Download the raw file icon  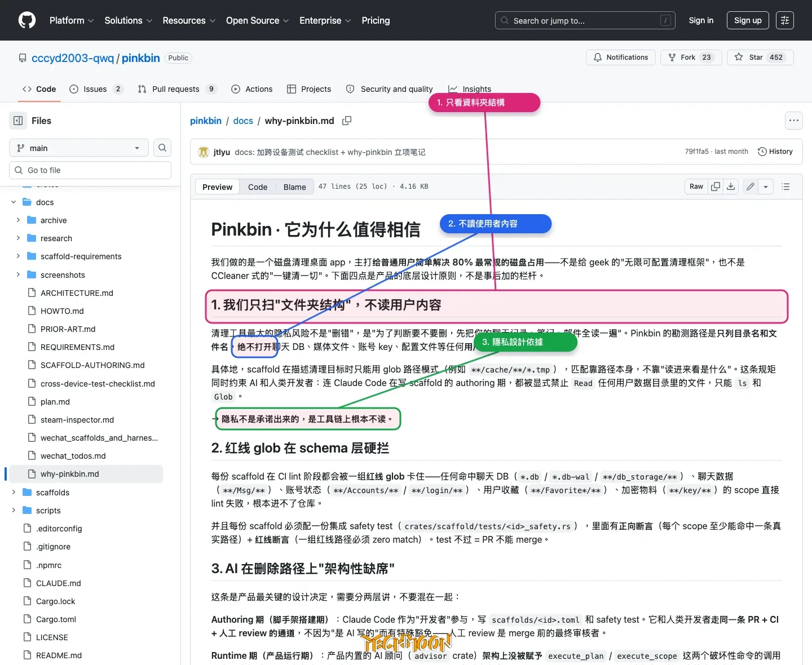click(731, 187)
